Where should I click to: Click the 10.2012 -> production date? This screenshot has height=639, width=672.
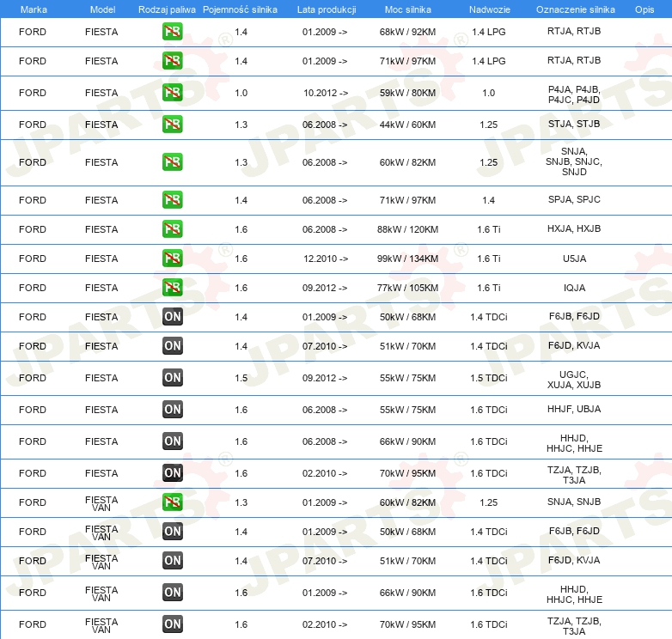click(x=326, y=93)
